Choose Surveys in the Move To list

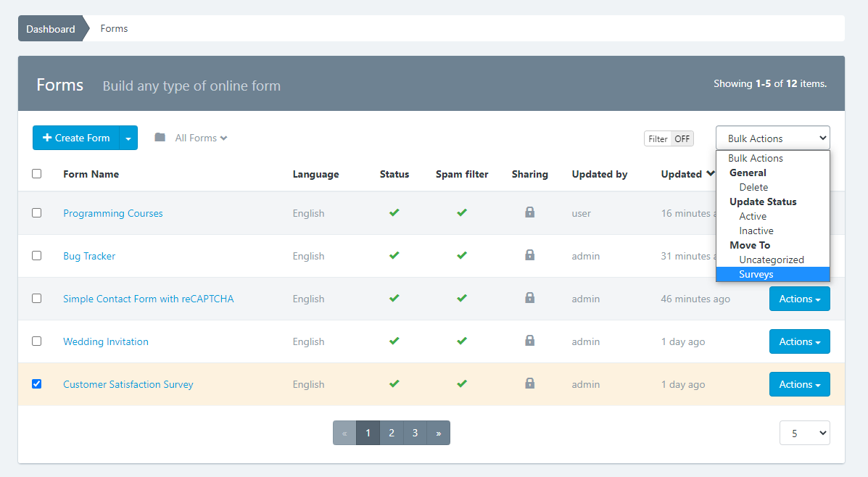pos(756,274)
